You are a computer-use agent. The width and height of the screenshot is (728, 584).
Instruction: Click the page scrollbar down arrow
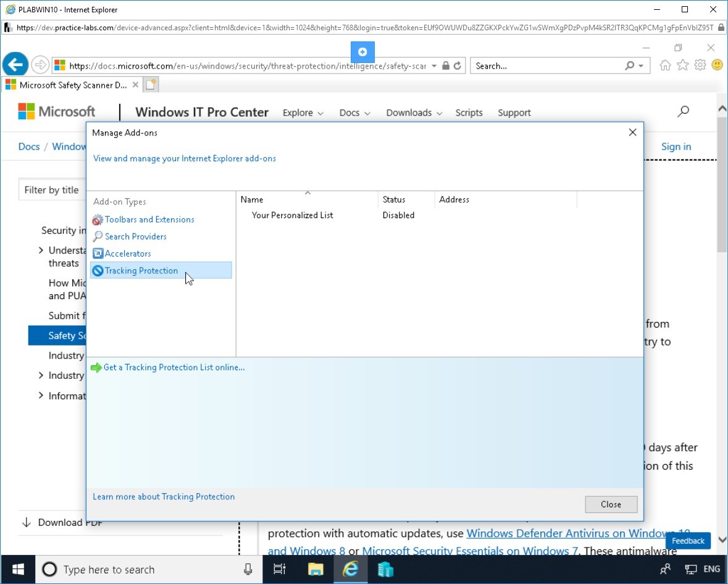point(722,540)
